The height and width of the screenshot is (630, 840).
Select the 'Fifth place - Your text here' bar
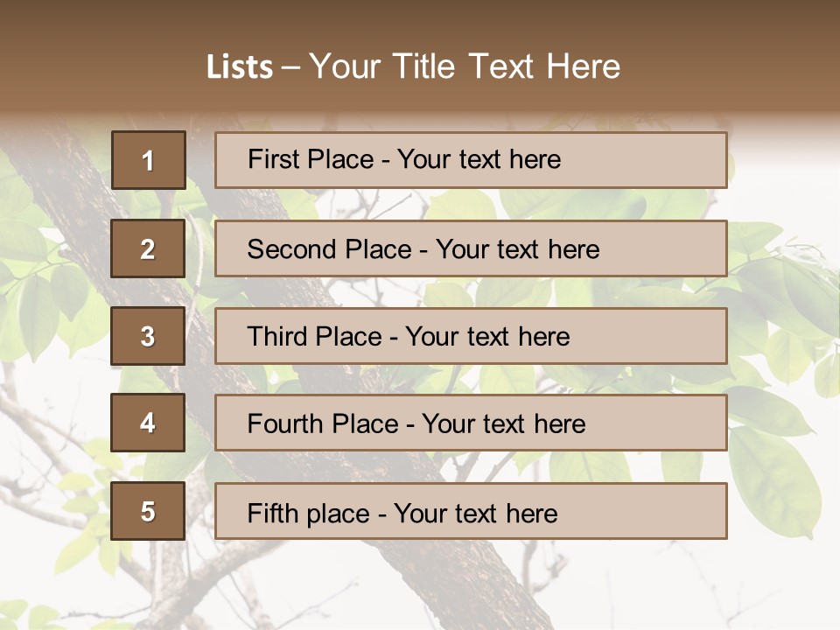471,512
